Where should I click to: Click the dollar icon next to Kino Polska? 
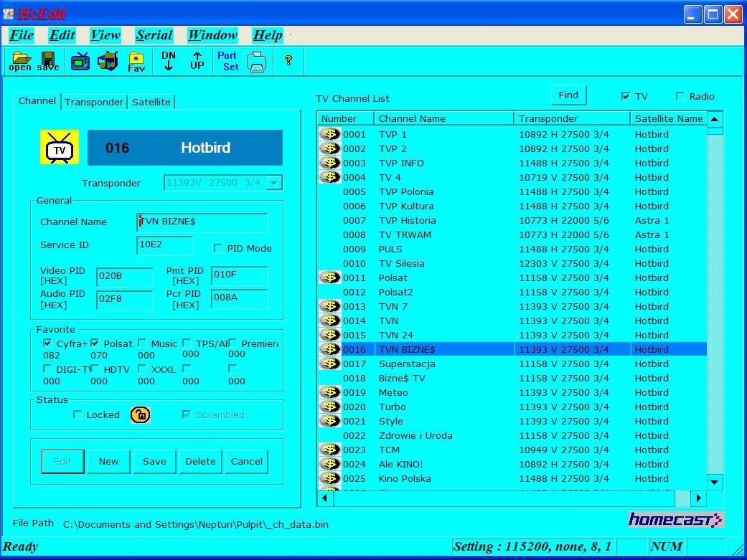[329, 478]
